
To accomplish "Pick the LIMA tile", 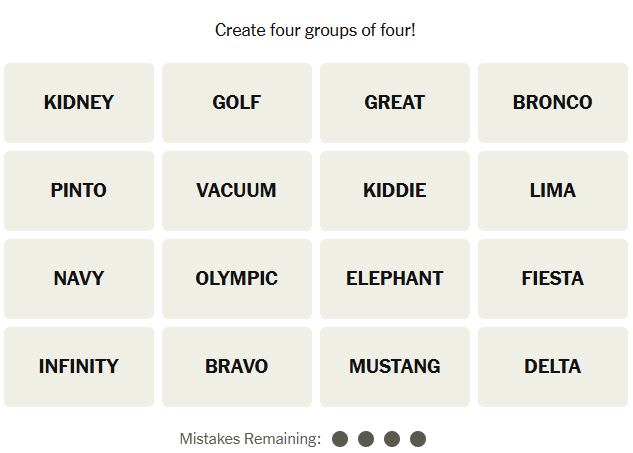I will 553,190.
